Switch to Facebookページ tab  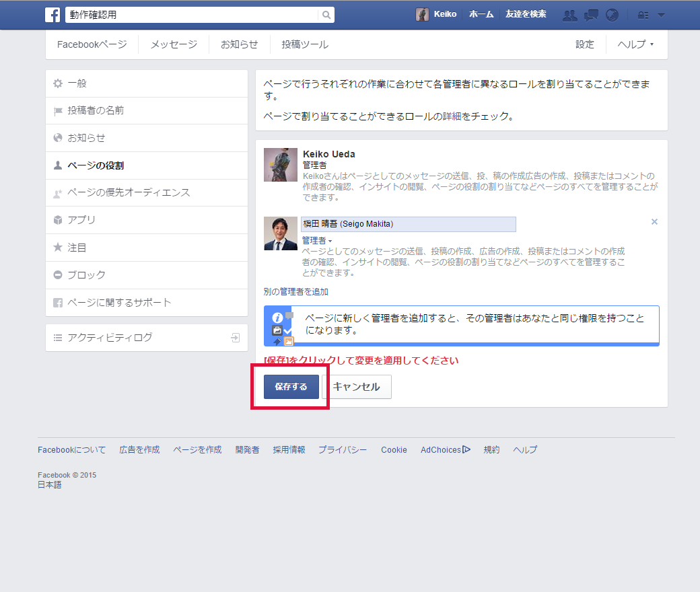pos(92,44)
